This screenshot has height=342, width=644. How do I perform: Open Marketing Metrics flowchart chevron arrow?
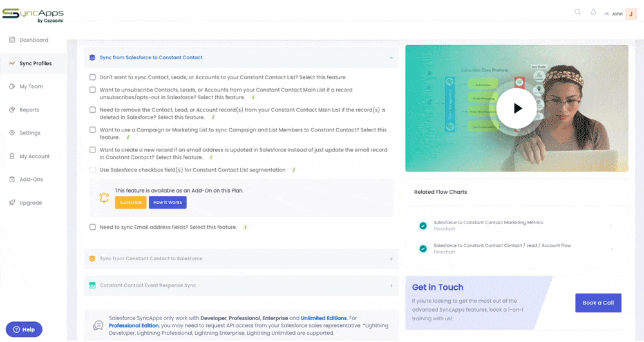click(x=612, y=225)
